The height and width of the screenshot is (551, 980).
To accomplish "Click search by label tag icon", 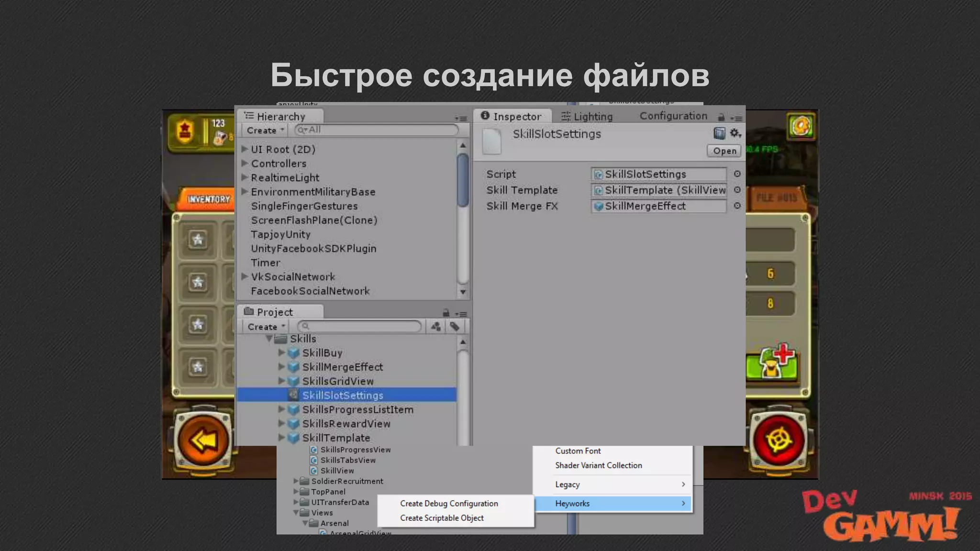I will (455, 327).
